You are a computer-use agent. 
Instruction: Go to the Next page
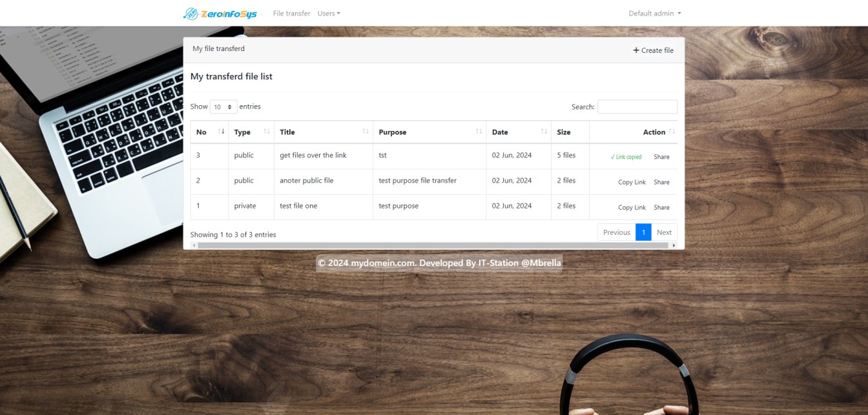(664, 232)
